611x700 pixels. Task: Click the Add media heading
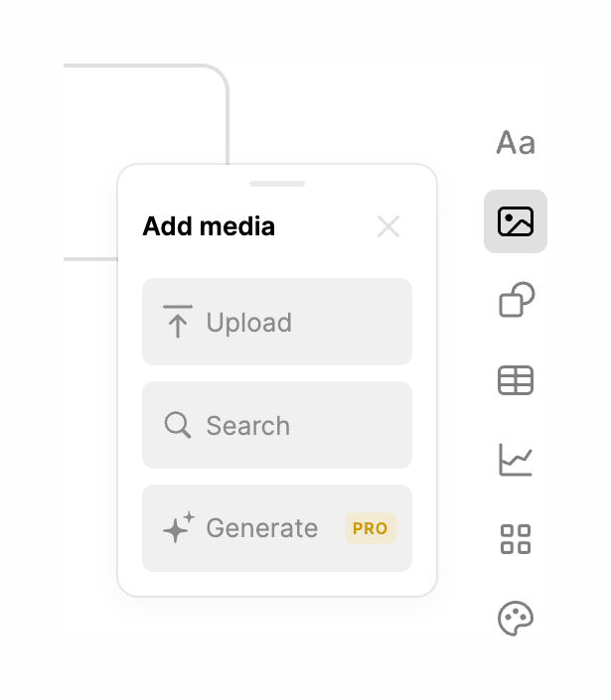pyautogui.click(x=209, y=226)
